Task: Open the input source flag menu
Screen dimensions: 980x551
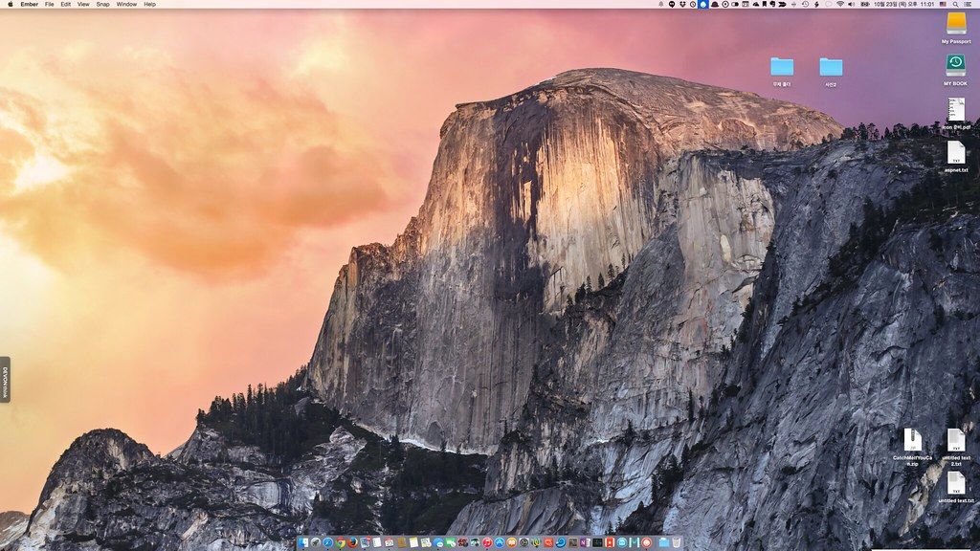Action: pos(941,5)
